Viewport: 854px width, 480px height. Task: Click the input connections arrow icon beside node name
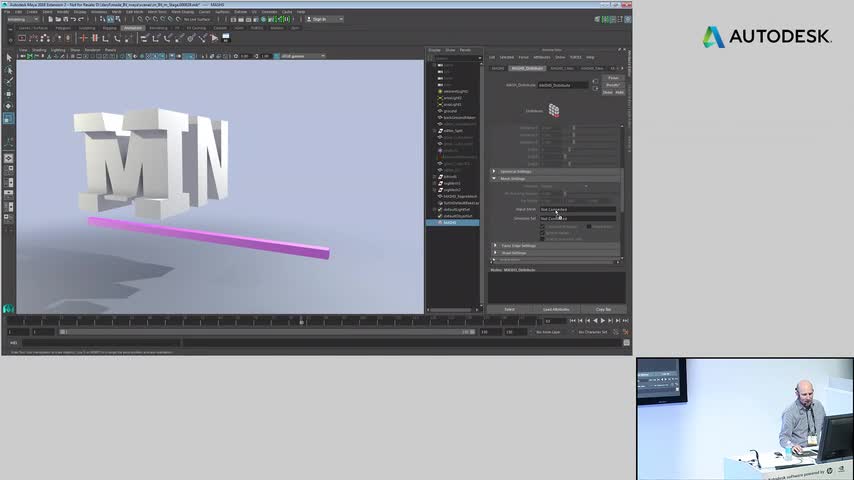point(595,82)
